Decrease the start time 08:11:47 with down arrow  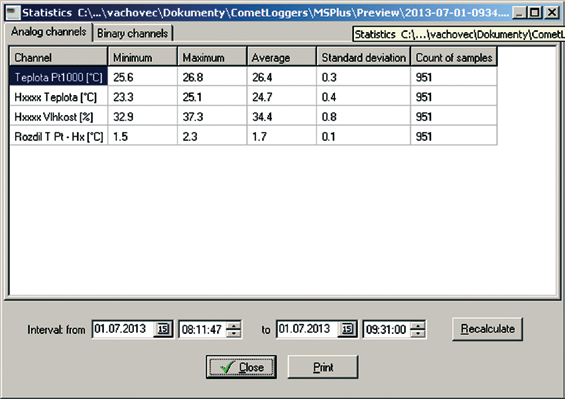point(233,333)
